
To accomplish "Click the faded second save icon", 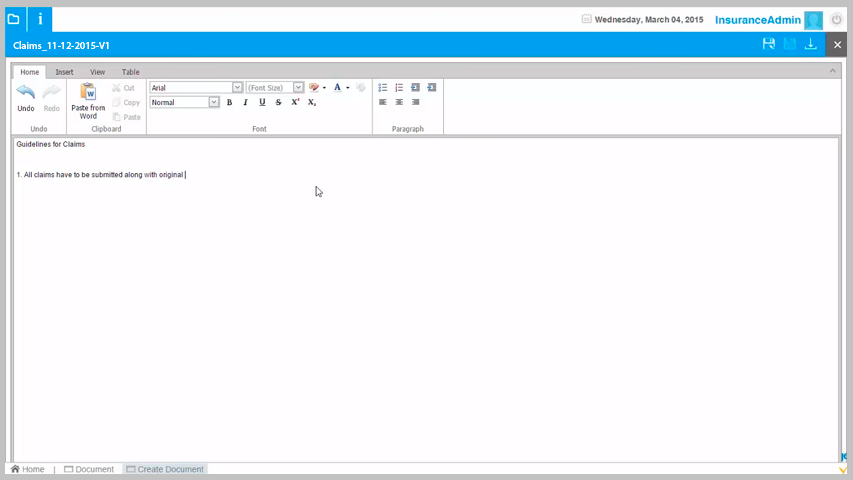I will click(x=790, y=45).
